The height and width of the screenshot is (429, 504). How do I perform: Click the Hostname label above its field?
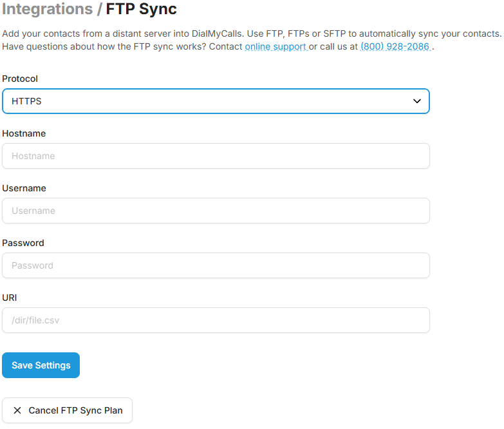[x=24, y=133]
